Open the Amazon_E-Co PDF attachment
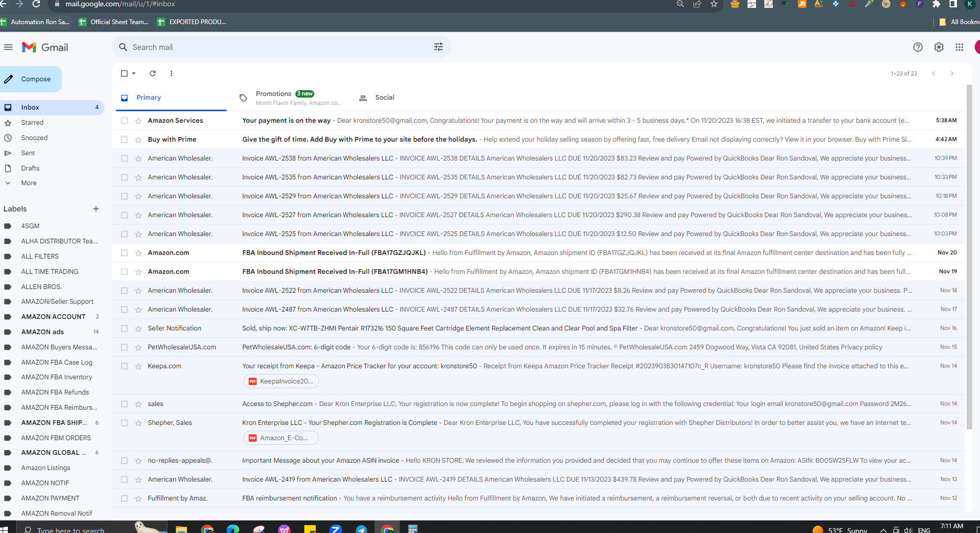Screen dimensions: 980x533 (281, 438)
